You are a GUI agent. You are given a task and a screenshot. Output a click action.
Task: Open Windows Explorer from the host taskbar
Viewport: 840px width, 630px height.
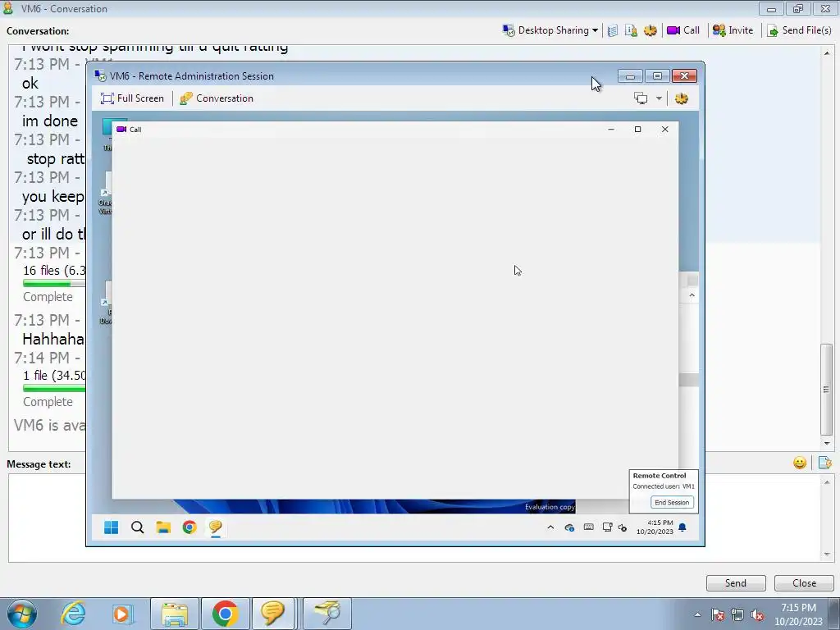tap(175, 614)
